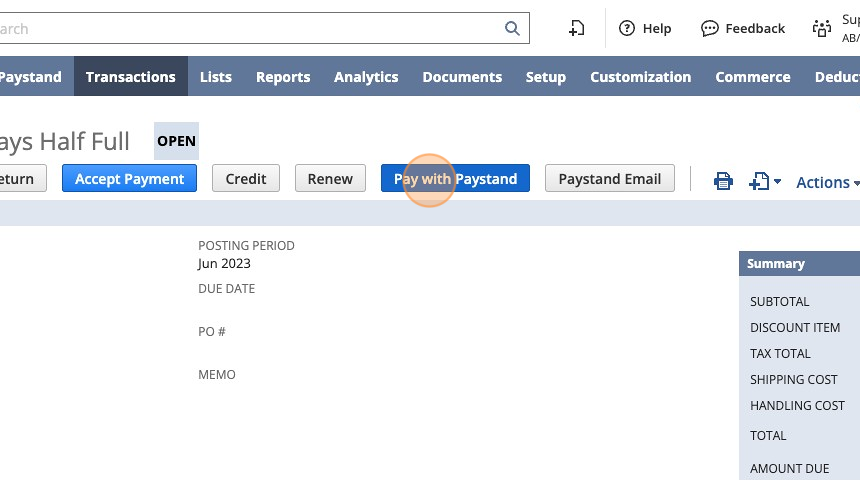Click the TOTAL label in Summary
The image size is (860, 480).
click(768, 436)
